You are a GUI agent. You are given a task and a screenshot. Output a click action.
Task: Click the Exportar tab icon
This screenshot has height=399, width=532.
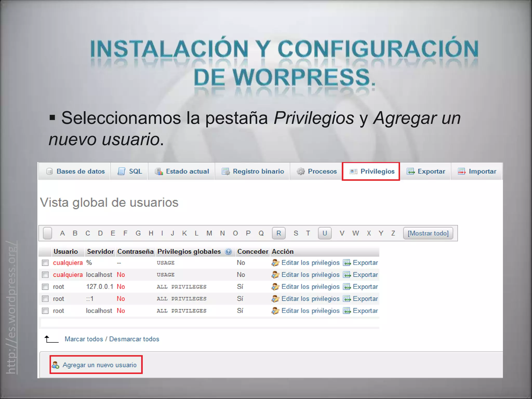coord(410,171)
